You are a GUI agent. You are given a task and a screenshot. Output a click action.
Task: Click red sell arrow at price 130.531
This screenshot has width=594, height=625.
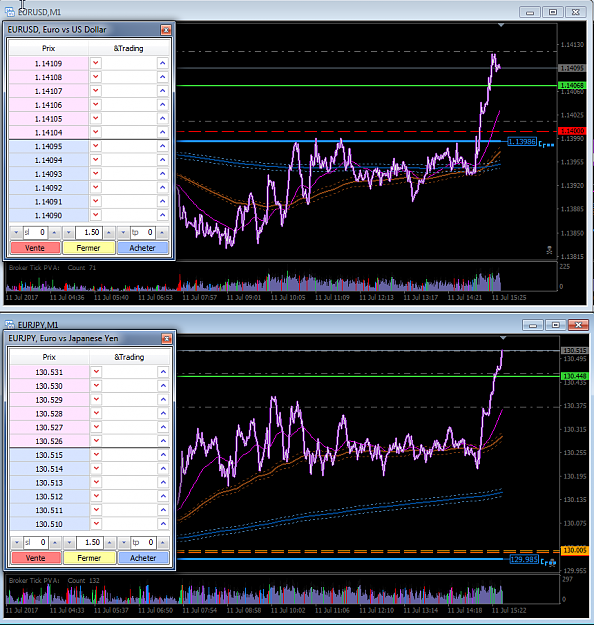(x=96, y=372)
